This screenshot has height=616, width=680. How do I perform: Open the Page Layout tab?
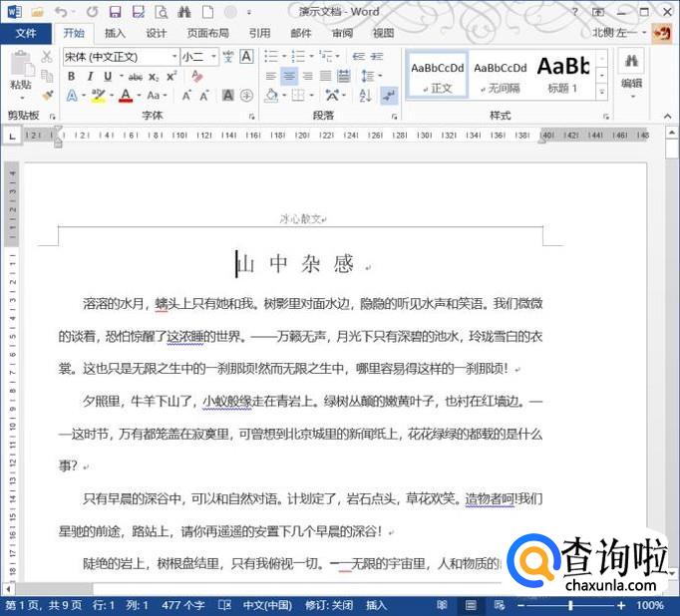tap(207, 33)
